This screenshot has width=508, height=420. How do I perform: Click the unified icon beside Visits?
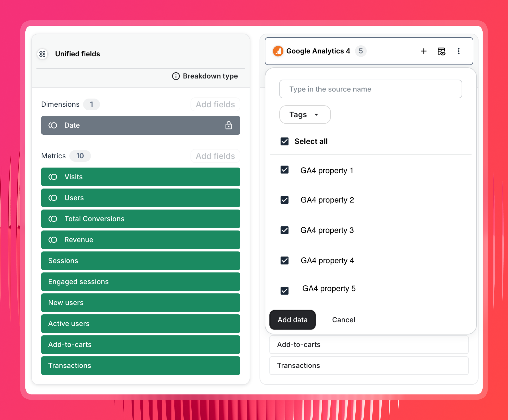[x=53, y=177]
